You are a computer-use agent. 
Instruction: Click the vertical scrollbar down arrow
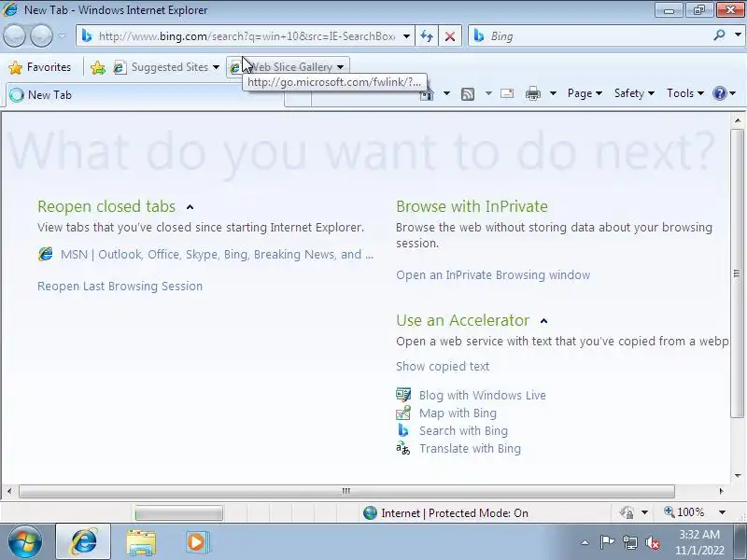coord(738,475)
